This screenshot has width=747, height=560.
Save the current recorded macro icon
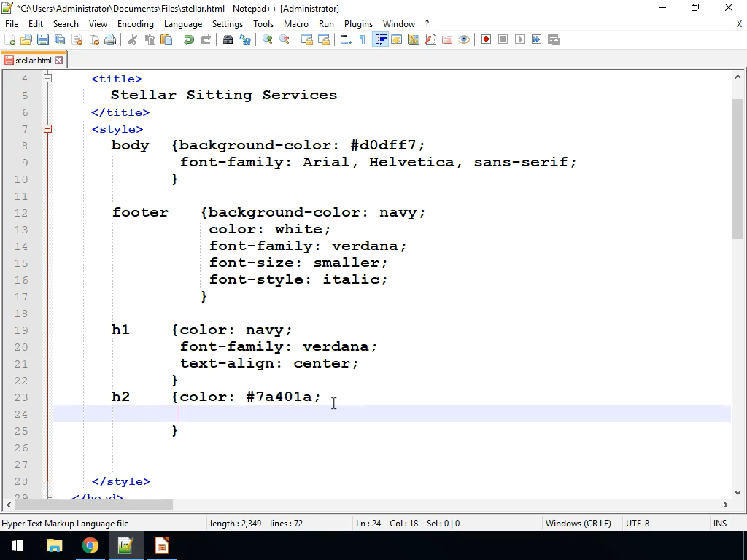point(554,39)
